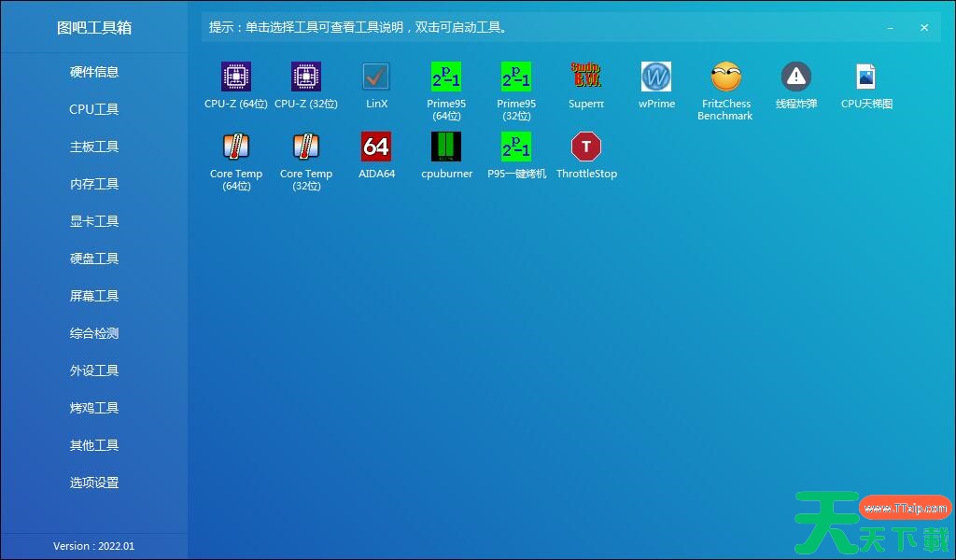Minimize the 图吧工具箱 window
This screenshot has width=956, height=560.
pyautogui.click(x=891, y=28)
